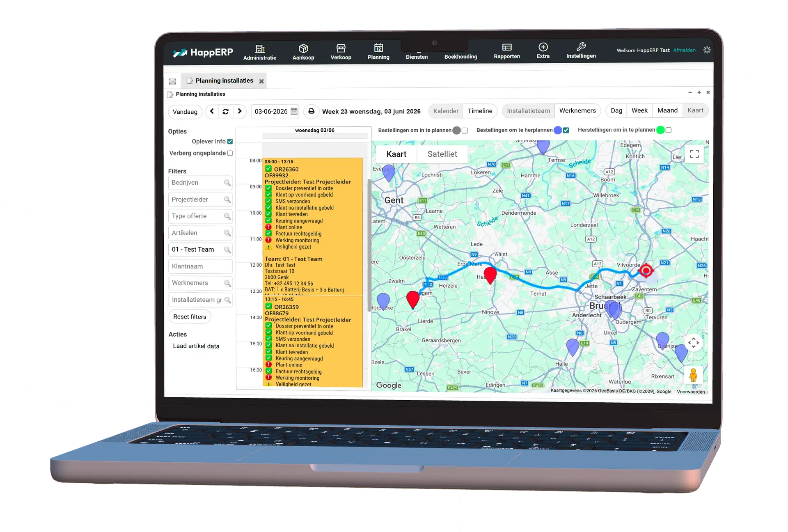Viewport: 788px width, 532px height.
Task: Open the Administratie menu
Action: coord(259,52)
